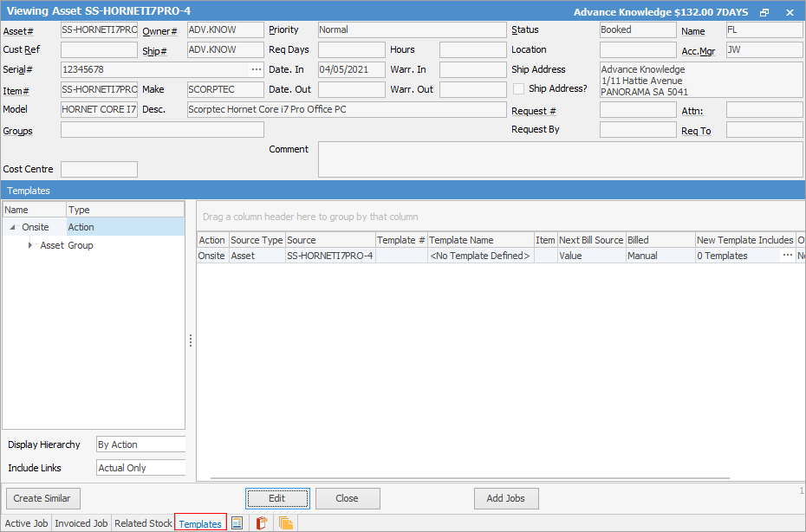Viewport: 806px width, 532px height.
Task: Click the Edit button
Action: click(277, 498)
